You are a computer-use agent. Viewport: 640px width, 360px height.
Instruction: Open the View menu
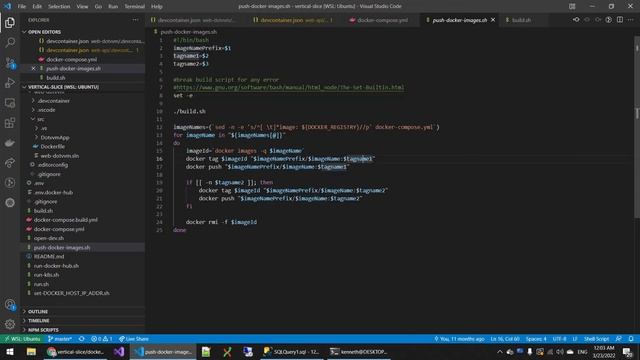pyautogui.click(x=82, y=6)
